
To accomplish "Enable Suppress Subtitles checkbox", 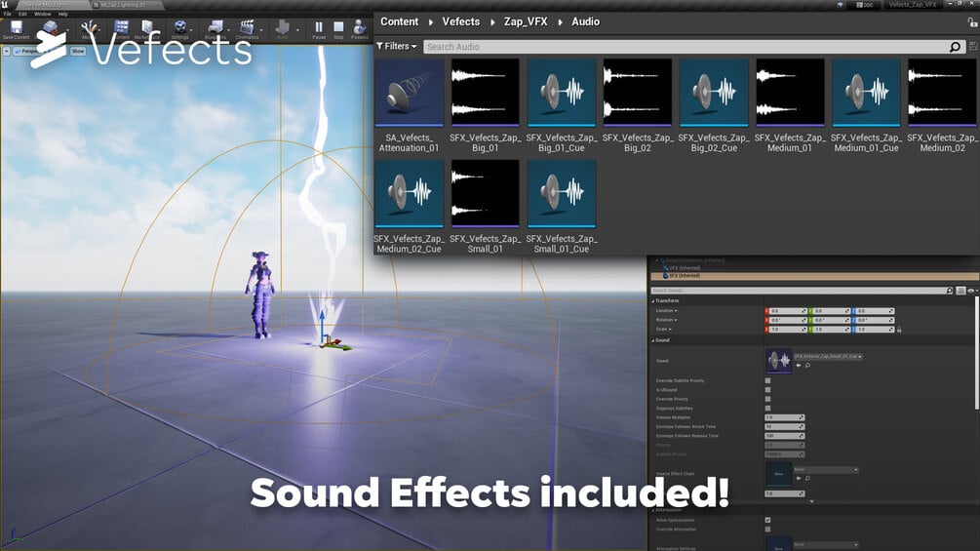I will tap(768, 409).
